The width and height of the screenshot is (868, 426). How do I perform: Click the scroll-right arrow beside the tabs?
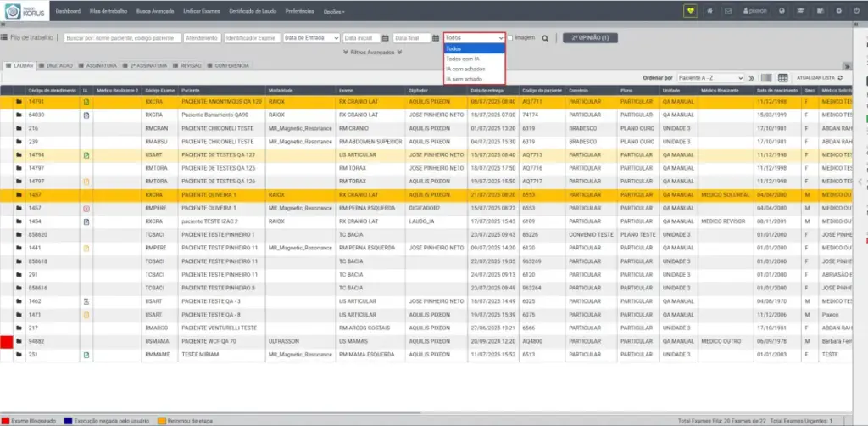[847, 66]
